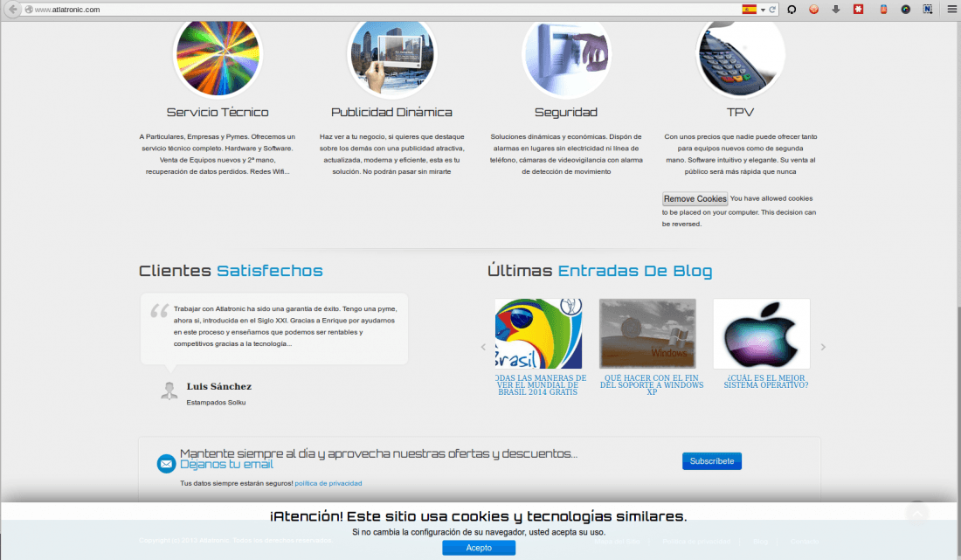Click the 'Clientes Satisfechos' heading
Screen dimensions: 961x560
tap(231, 271)
